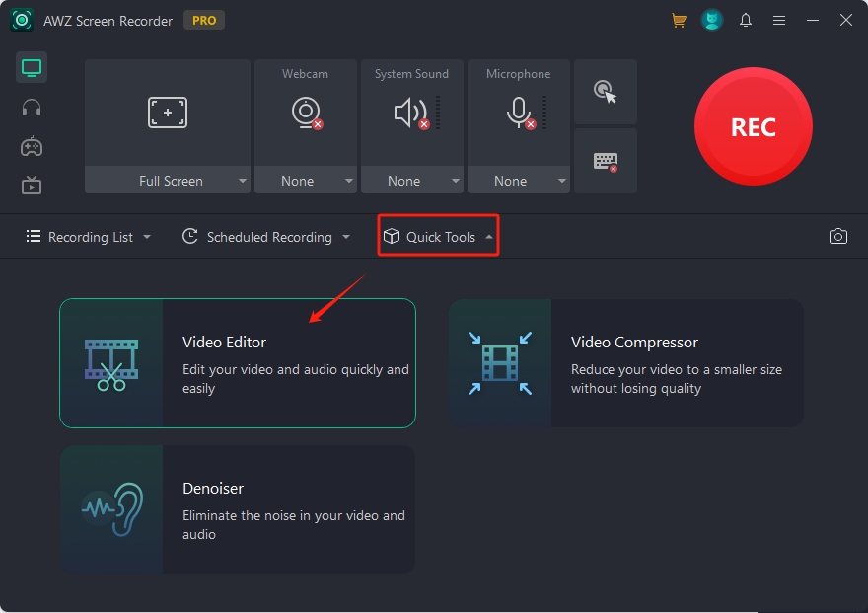Click the Recording List bullet icon
The width and height of the screenshot is (868, 613).
click(34, 237)
